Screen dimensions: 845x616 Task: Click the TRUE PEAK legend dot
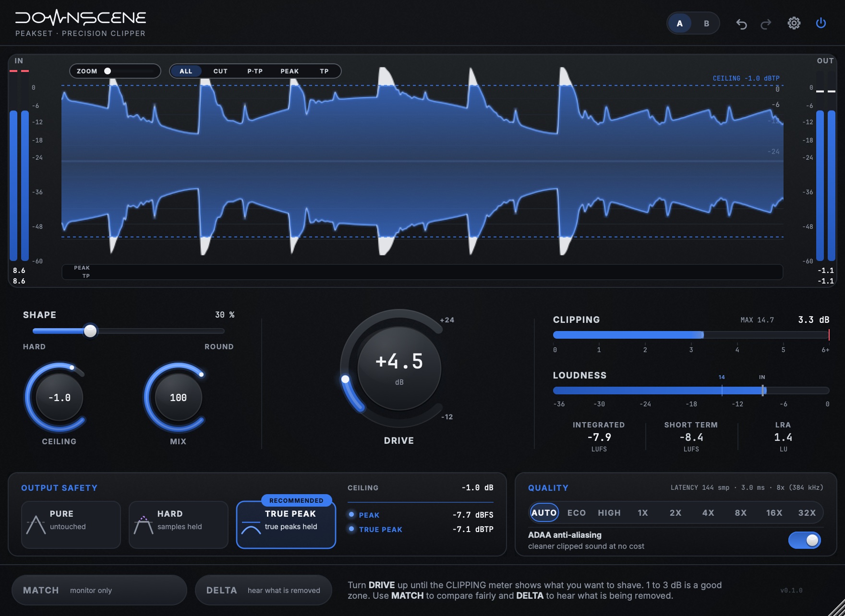(351, 529)
